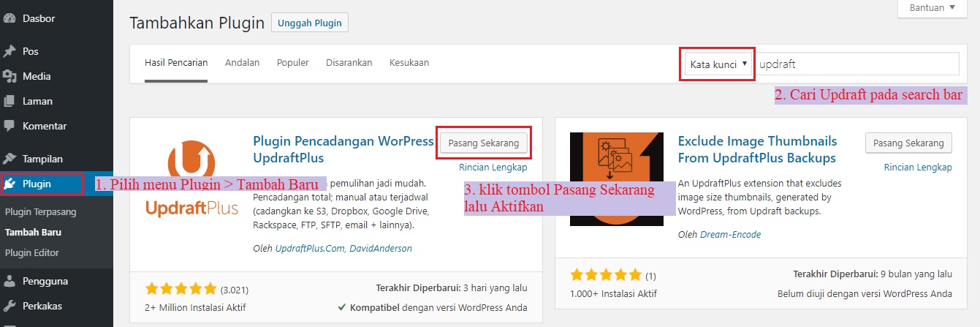Viewport: 980px width, 327px height.
Task: Click the Kompatibel checkmark icon
Action: 342,307
